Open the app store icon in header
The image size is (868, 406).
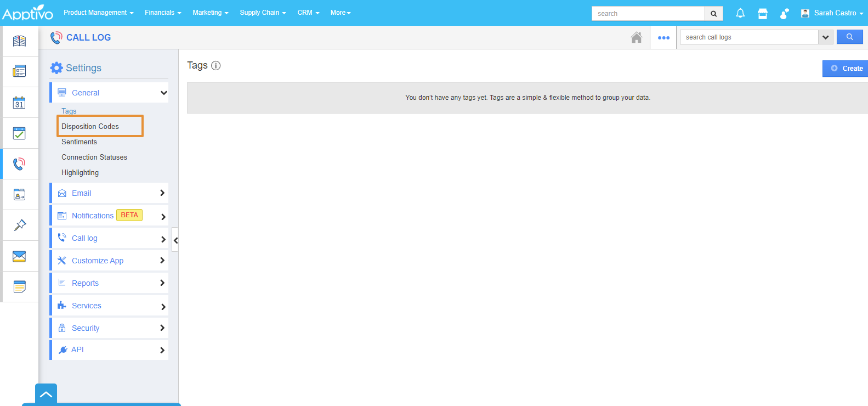(763, 13)
